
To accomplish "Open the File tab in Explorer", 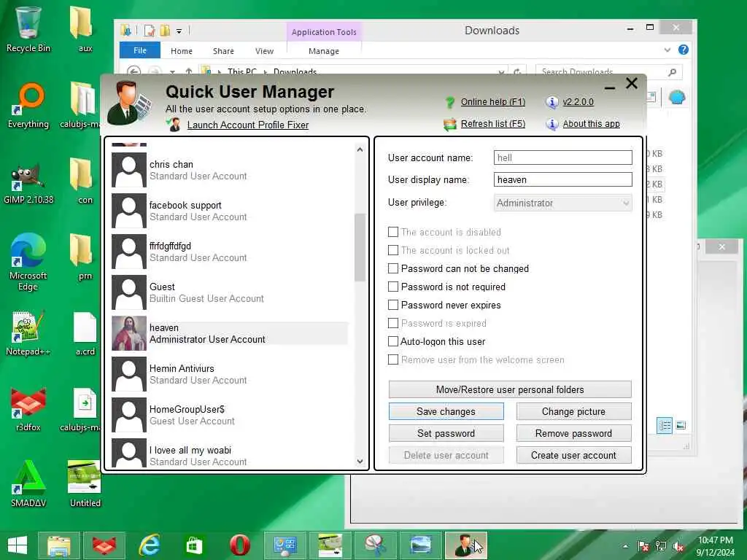I will 140,50.
